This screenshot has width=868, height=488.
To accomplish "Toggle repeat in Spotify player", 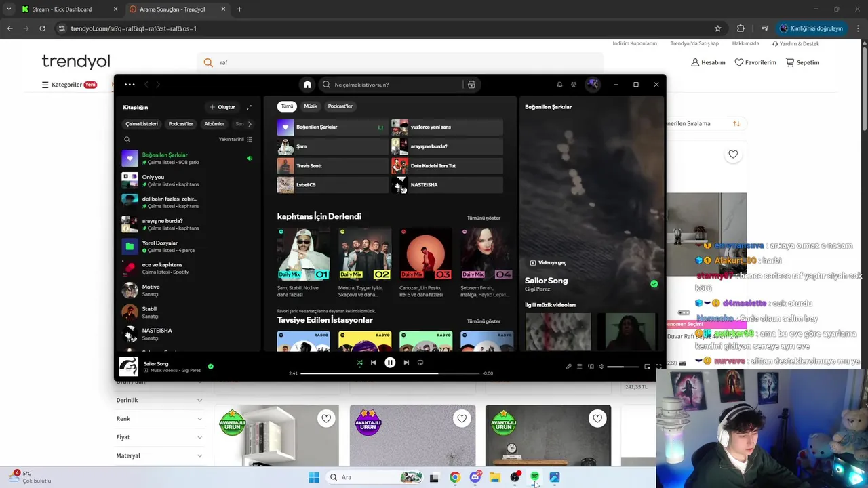I will [x=420, y=363].
